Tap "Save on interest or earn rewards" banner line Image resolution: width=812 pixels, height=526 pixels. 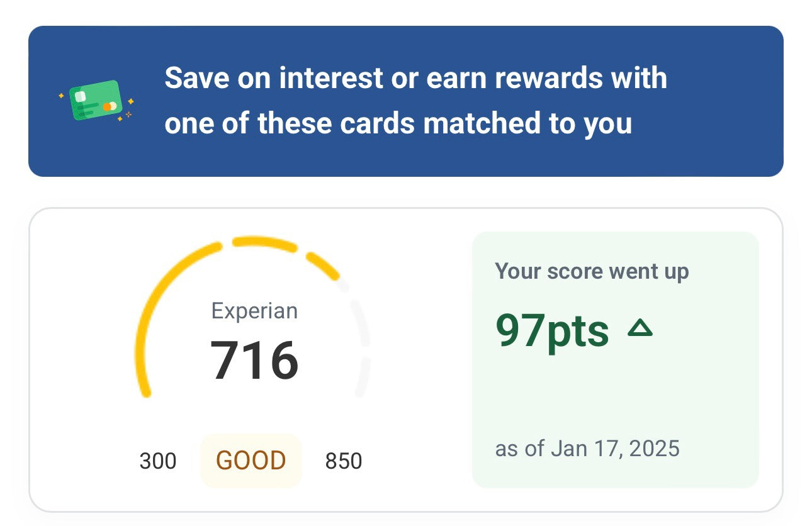[x=415, y=79]
